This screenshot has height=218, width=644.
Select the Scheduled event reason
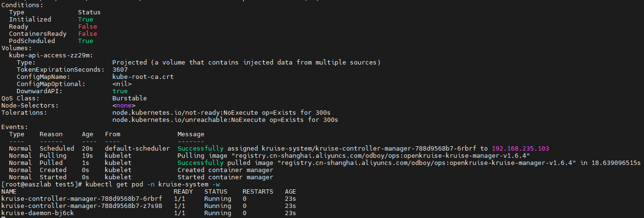tap(56, 149)
